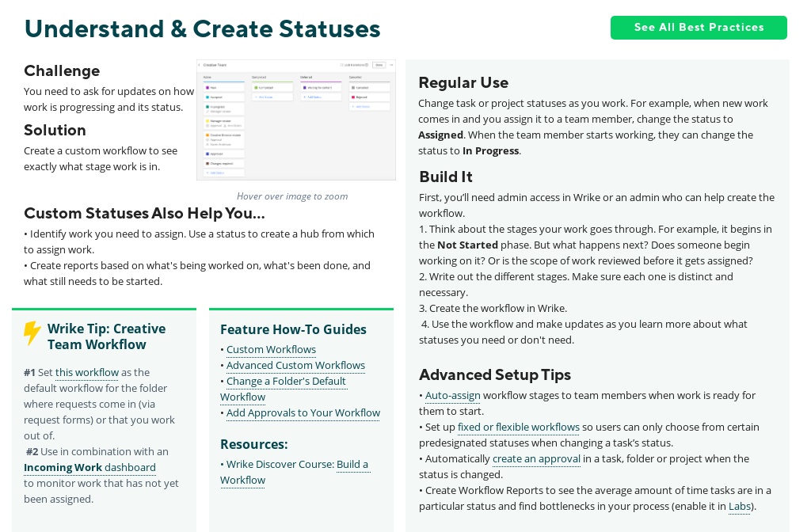Click the assignee person icon next to Ann Green
Screen dimensions: 811x532
click(x=225, y=126)
